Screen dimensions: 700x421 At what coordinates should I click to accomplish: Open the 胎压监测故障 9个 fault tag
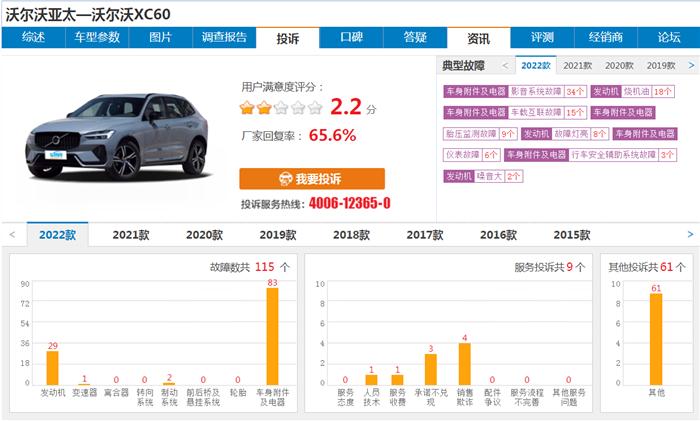(480, 133)
